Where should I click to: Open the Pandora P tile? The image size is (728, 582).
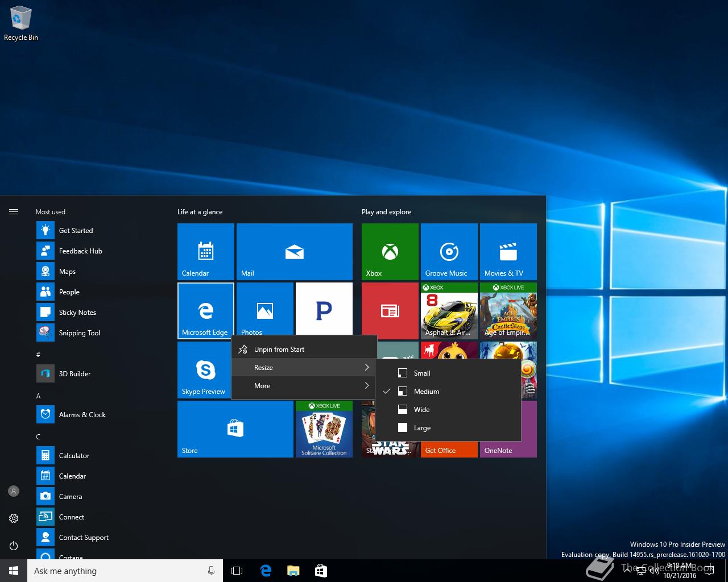(324, 309)
